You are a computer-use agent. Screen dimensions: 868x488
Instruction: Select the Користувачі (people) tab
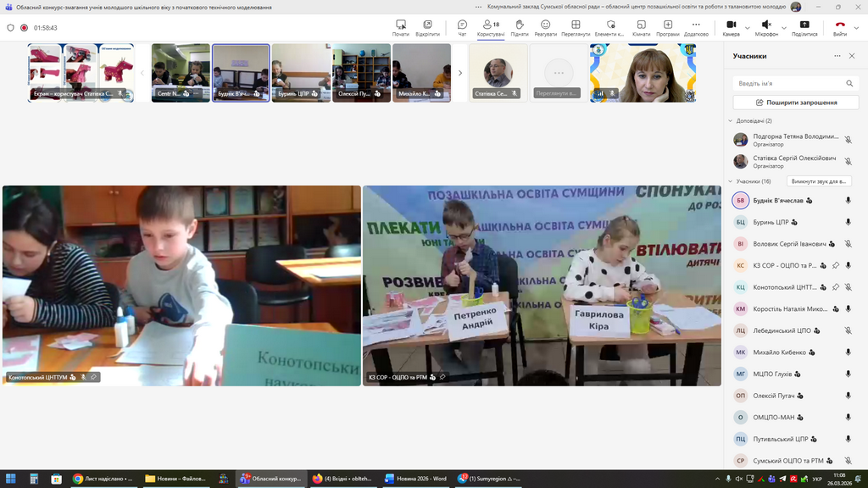pyautogui.click(x=491, y=27)
